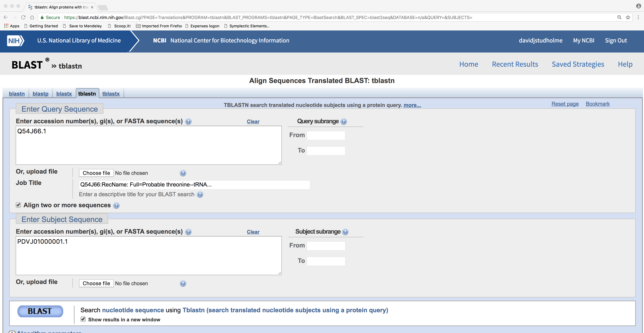Viewport: 644px width, 333px height.
Task: Choose file for subject sequence upload
Action: 96,283
